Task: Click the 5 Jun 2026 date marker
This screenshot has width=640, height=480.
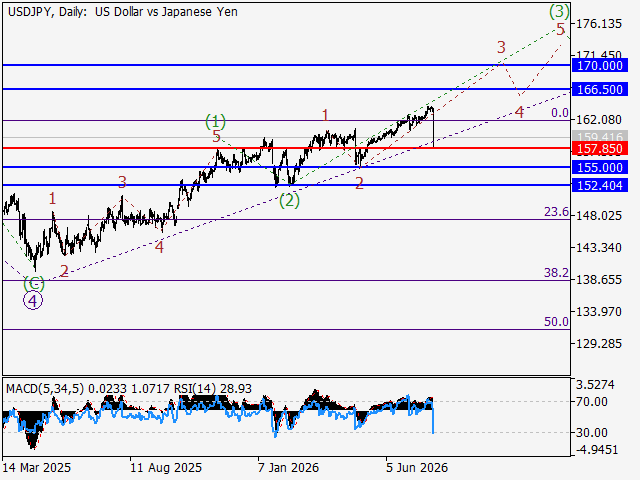Action: point(417,467)
